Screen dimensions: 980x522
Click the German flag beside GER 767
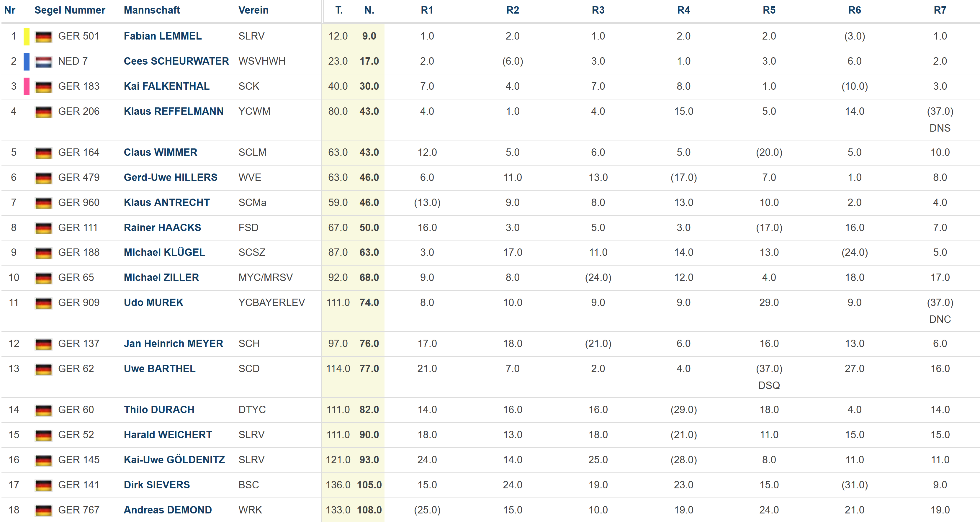[x=43, y=510]
